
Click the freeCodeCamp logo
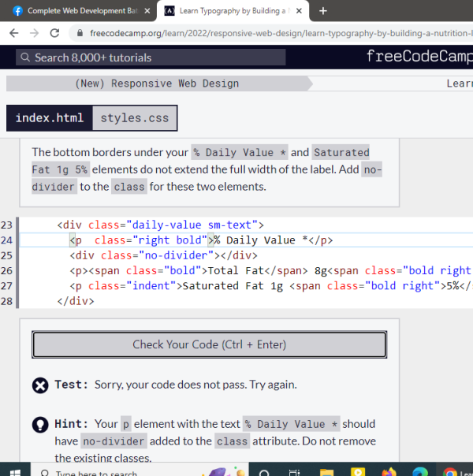click(x=419, y=57)
